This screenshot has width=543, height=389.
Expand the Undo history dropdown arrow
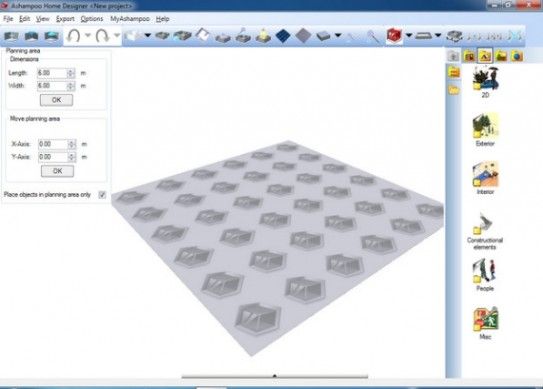88,35
